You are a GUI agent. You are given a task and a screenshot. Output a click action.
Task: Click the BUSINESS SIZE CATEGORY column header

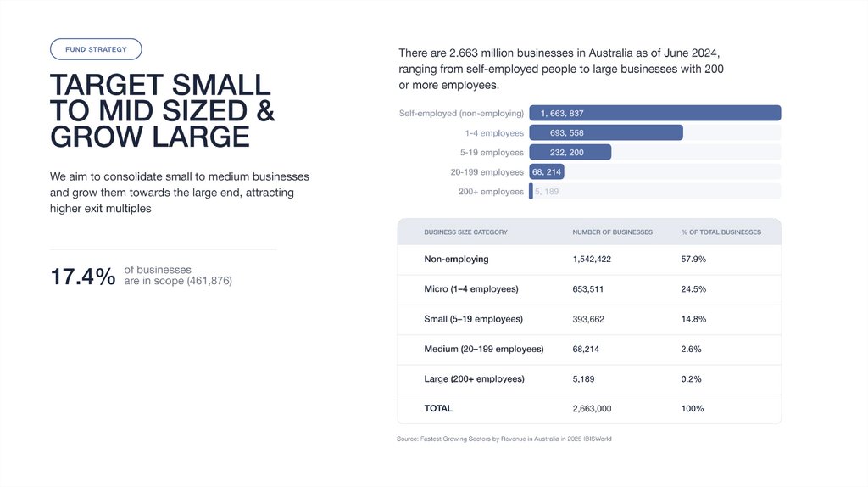point(465,232)
